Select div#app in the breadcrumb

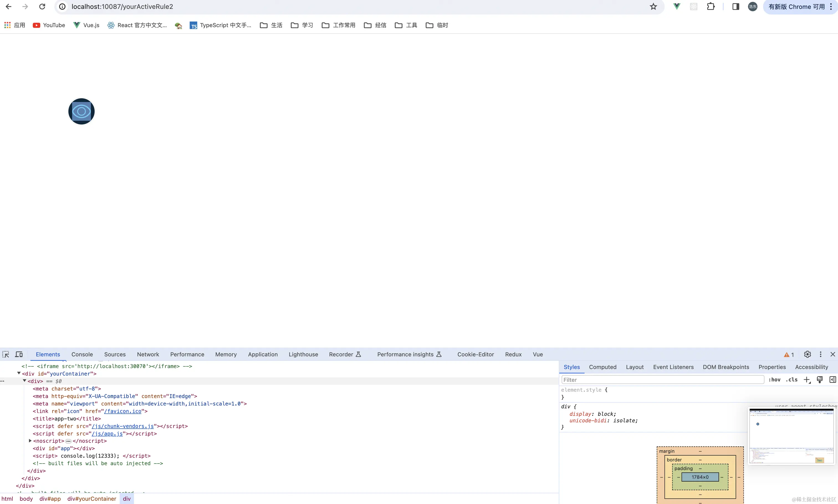[x=50, y=499]
